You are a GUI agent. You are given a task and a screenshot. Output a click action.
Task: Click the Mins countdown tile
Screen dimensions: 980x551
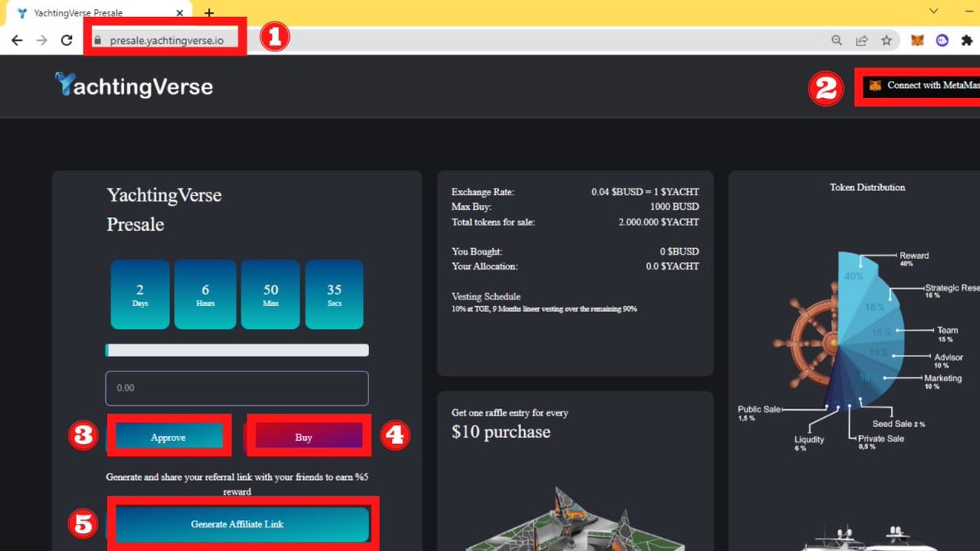(x=271, y=295)
